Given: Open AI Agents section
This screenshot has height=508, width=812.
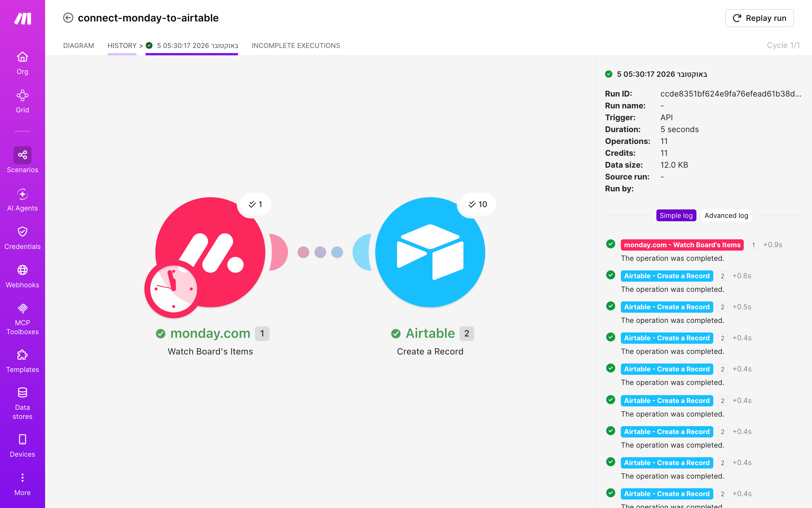Looking at the screenshot, I should pos(23,200).
